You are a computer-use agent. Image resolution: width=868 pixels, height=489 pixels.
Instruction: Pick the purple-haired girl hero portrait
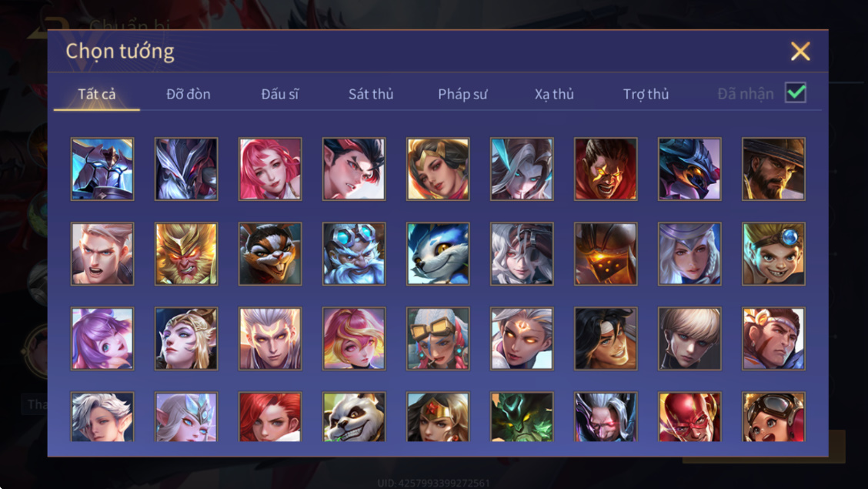click(102, 338)
